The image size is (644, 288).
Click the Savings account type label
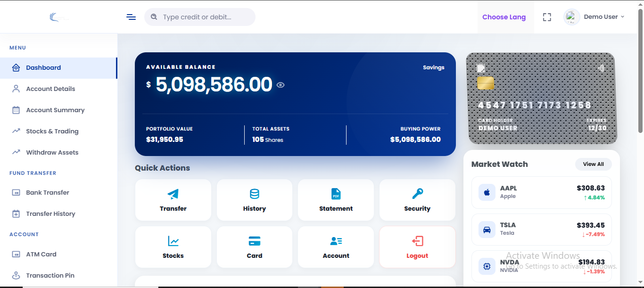coord(434,67)
